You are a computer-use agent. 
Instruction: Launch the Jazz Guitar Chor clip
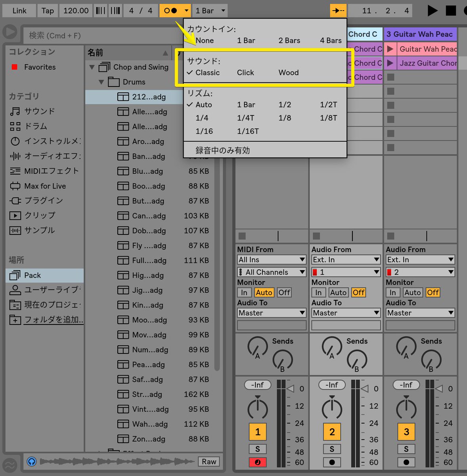(x=390, y=63)
